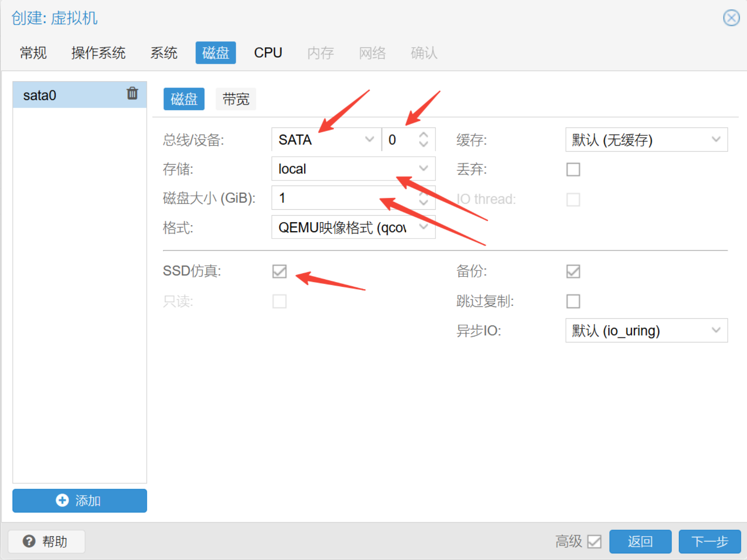
Task: Enable the 跳过复制 checkbox
Action: (x=573, y=301)
